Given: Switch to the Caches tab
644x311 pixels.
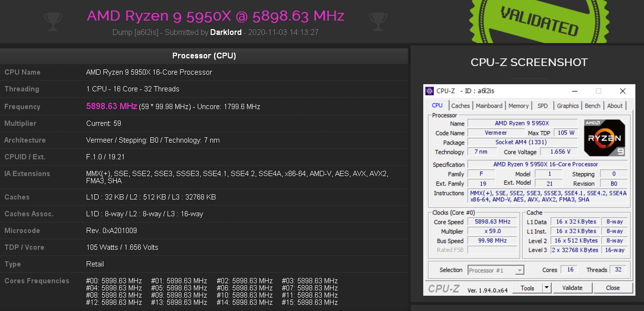Looking at the screenshot, I should click(461, 106).
